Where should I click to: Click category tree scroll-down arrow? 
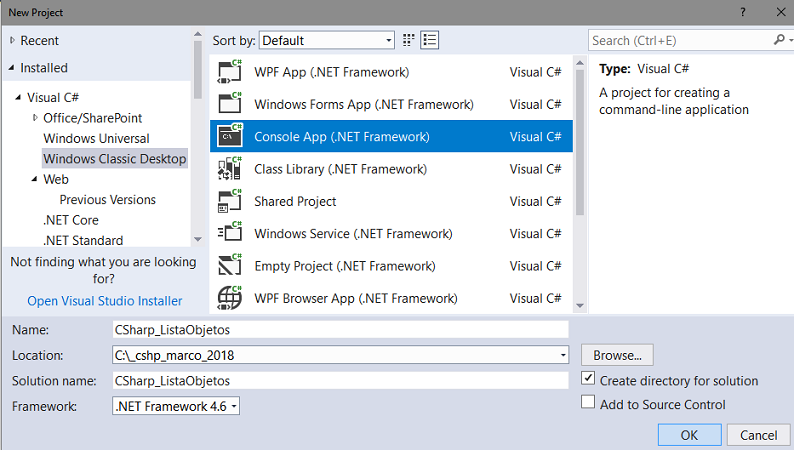coord(198,239)
